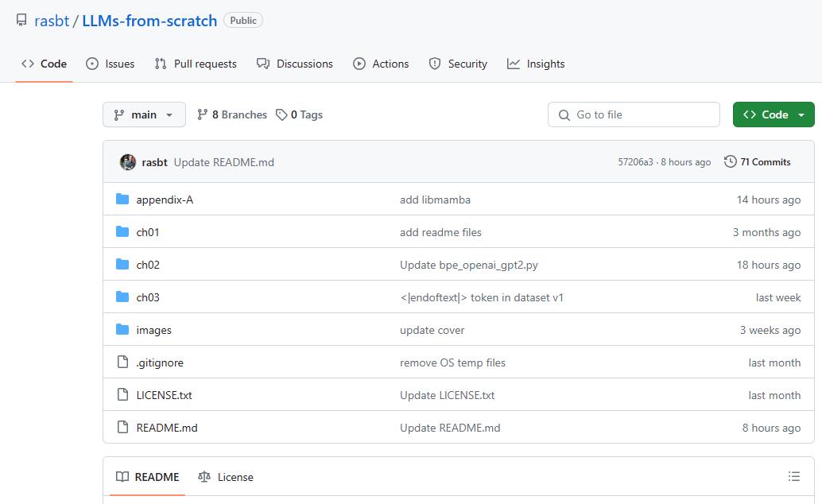Click the ch01 folder icon

(122, 232)
